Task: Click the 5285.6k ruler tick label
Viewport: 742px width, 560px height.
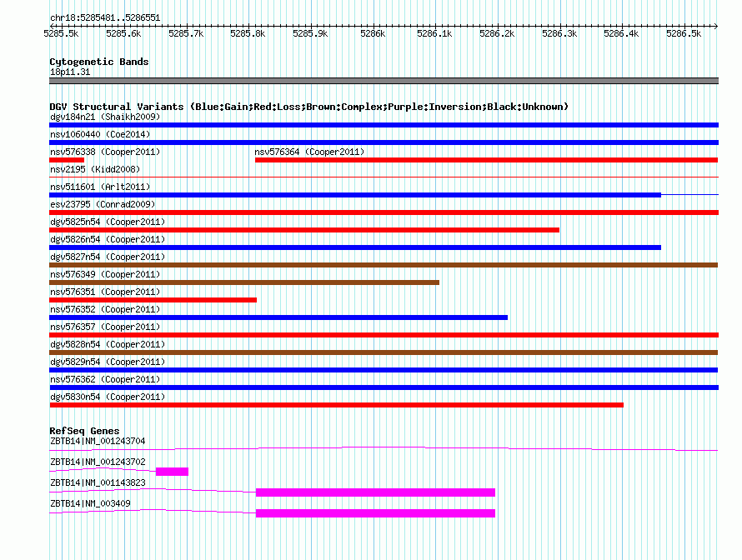Action: click(x=123, y=33)
